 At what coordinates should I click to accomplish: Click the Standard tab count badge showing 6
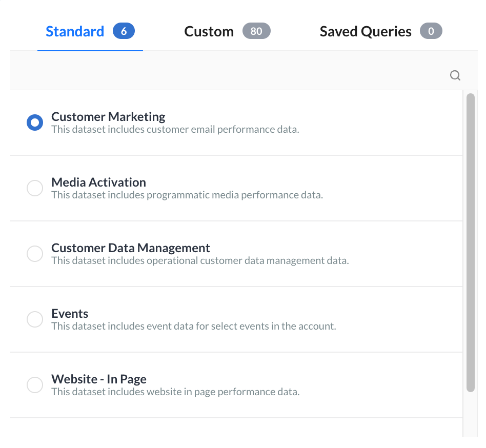[124, 31]
